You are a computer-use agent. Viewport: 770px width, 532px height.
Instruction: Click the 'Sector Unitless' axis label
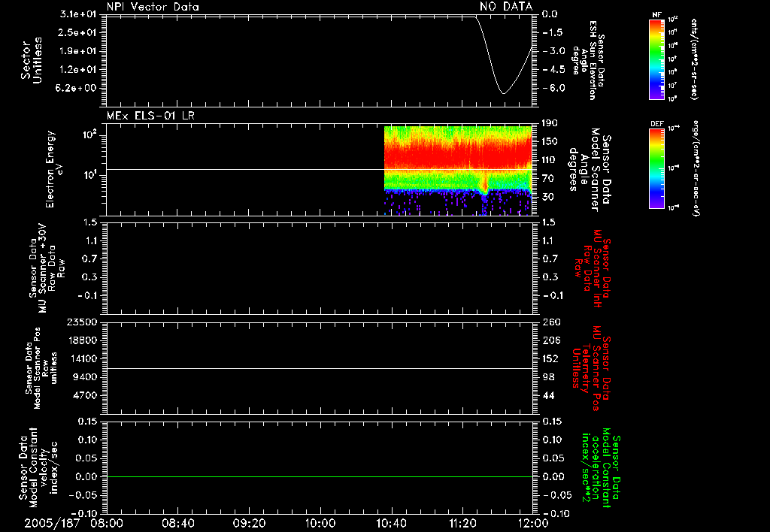tap(32, 60)
